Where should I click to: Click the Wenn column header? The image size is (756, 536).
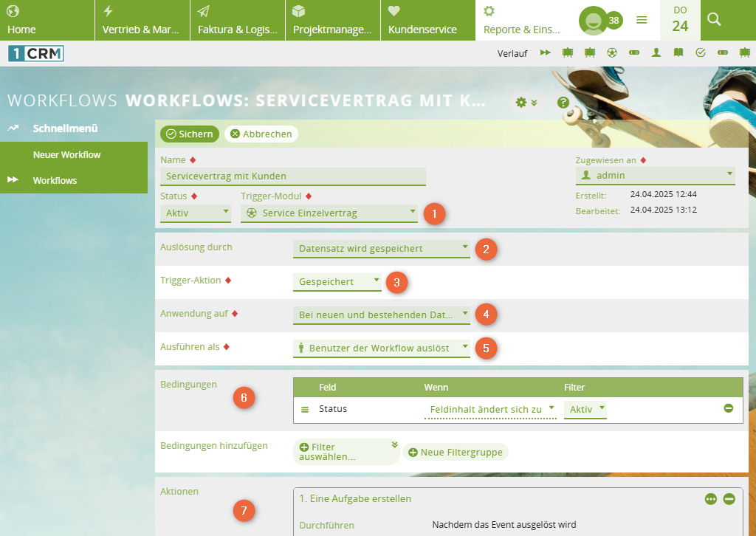(x=436, y=387)
